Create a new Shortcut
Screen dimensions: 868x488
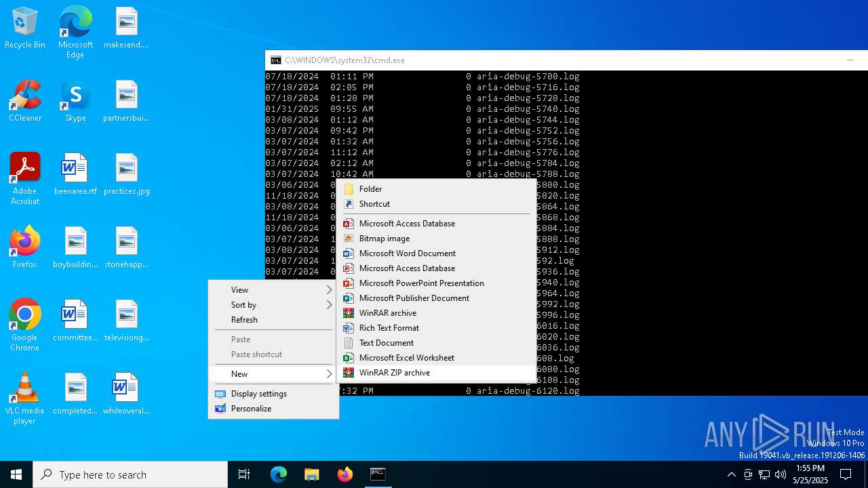tap(437, 204)
